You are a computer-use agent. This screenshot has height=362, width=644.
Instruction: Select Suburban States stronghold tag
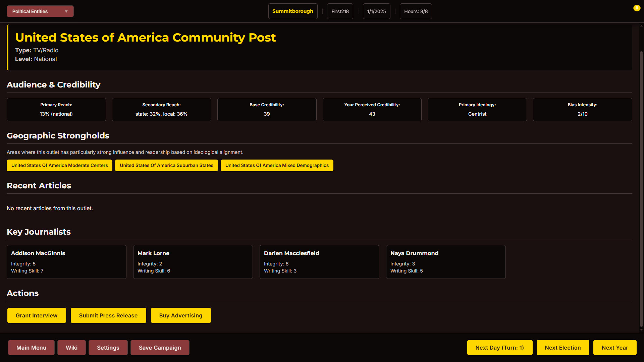(x=166, y=165)
